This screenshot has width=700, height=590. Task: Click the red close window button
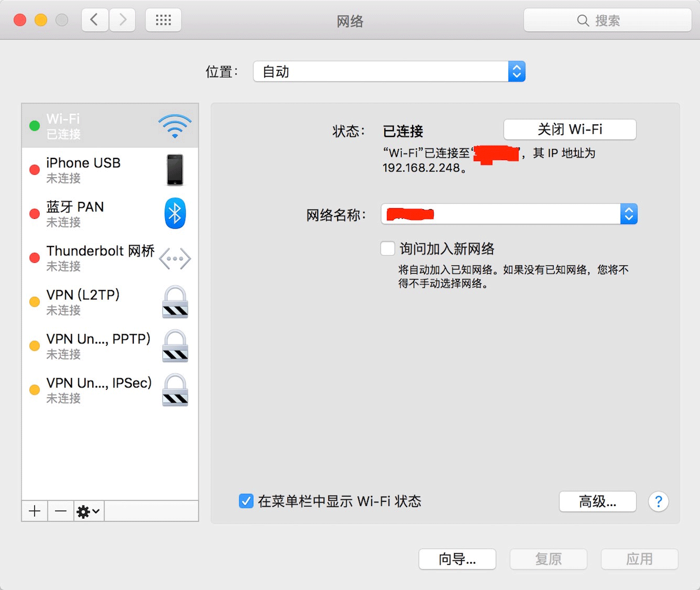pos(20,20)
